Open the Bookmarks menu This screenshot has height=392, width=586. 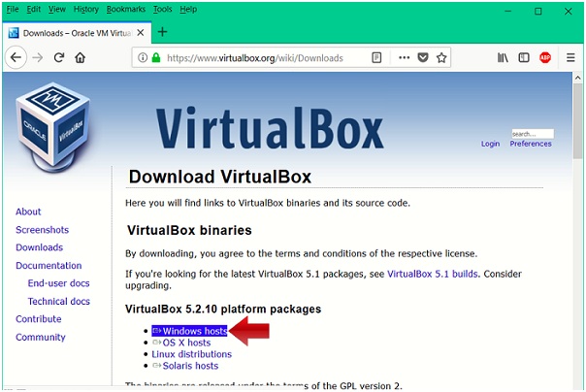(126, 10)
